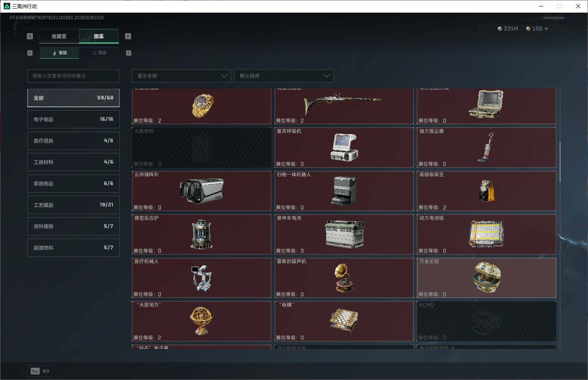Click the "纵横" chessboard icon
Screen dimensions: 588x380
(x=344, y=321)
